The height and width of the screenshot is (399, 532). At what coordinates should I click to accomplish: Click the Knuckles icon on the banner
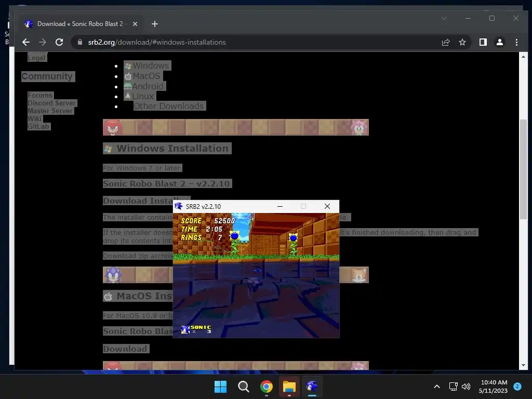coord(112,128)
